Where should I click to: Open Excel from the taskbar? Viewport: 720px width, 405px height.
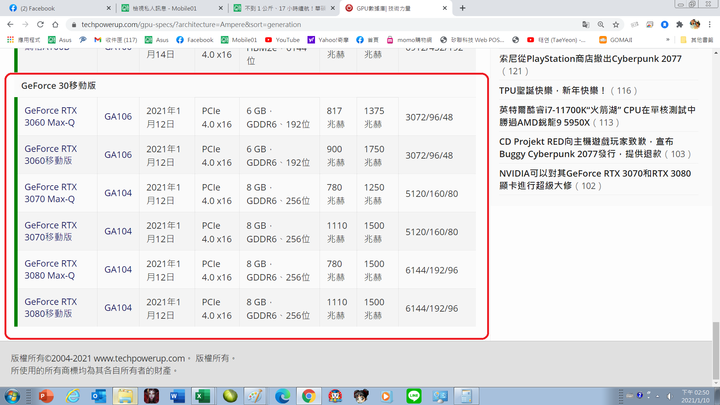coord(202,396)
